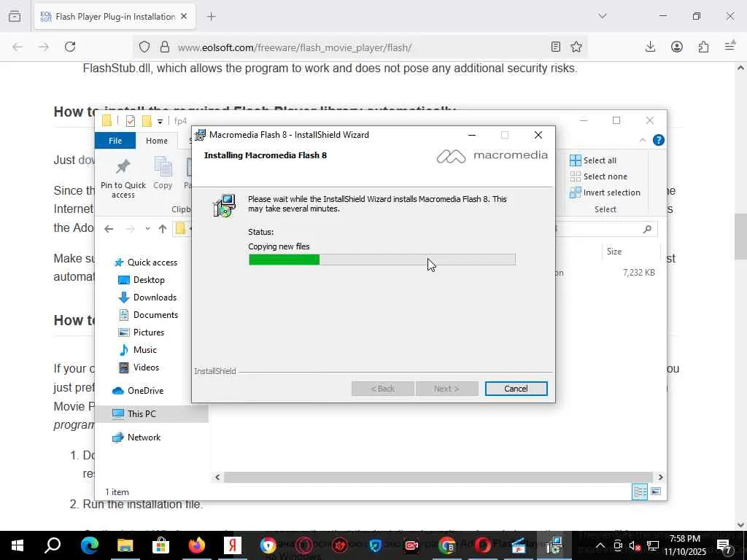Choose Select all in Explorer ribbon
Viewport: 747px width, 560px height.
click(x=593, y=160)
